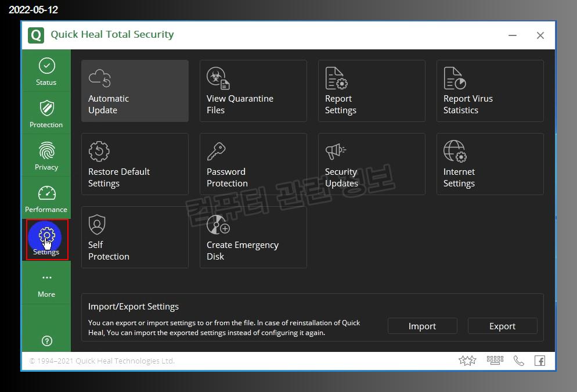Open the Automatic Update tile
Image resolution: width=577 pixels, height=392 pixels.
point(135,91)
